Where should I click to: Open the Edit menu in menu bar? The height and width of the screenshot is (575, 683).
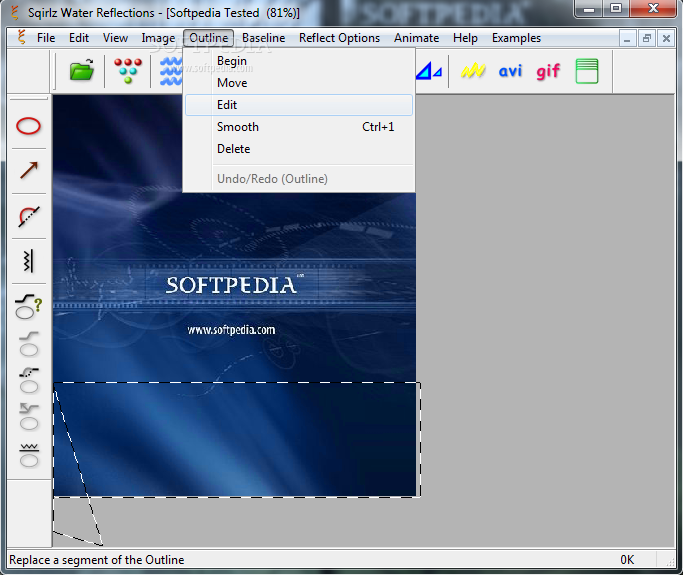point(79,38)
